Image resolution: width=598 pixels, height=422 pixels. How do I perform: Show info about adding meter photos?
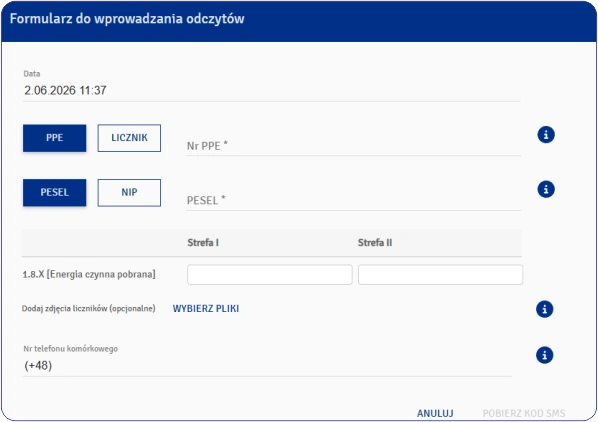click(x=544, y=309)
